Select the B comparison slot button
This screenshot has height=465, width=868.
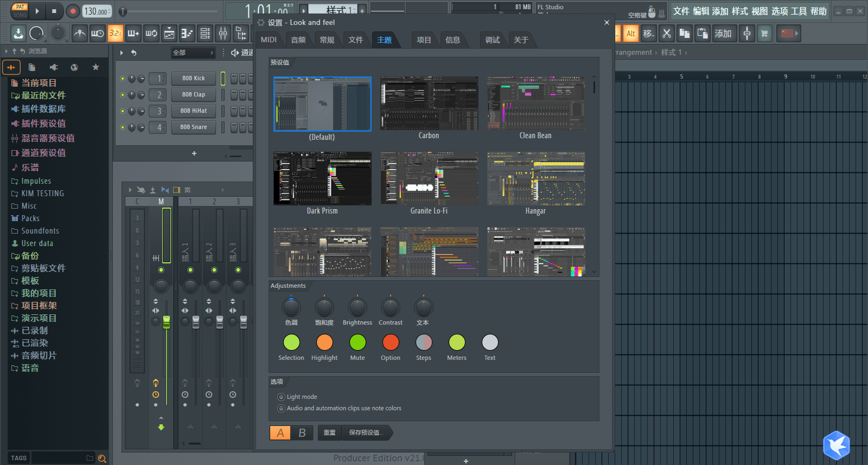coord(302,432)
